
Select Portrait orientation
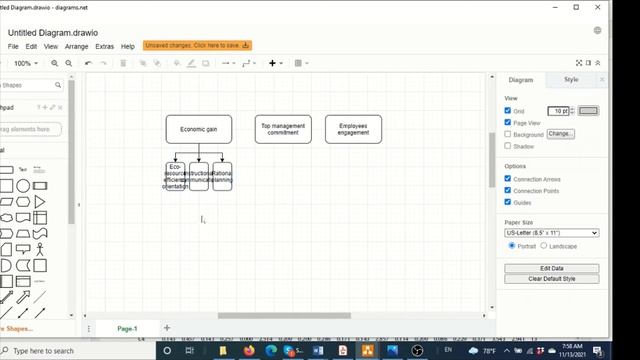[x=511, y=245]
